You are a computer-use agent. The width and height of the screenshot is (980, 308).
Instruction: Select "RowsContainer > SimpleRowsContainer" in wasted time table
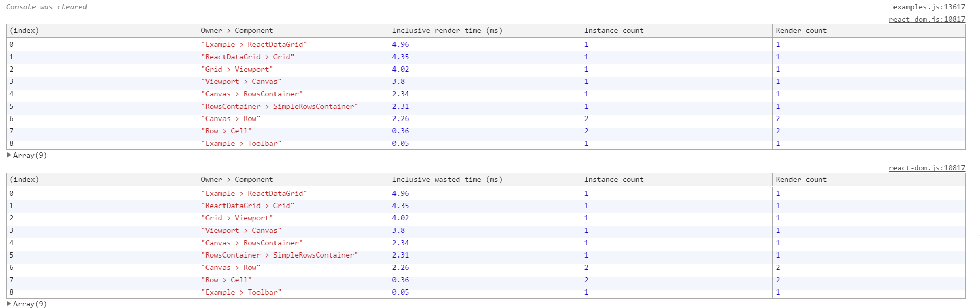(x=280, y=255)
